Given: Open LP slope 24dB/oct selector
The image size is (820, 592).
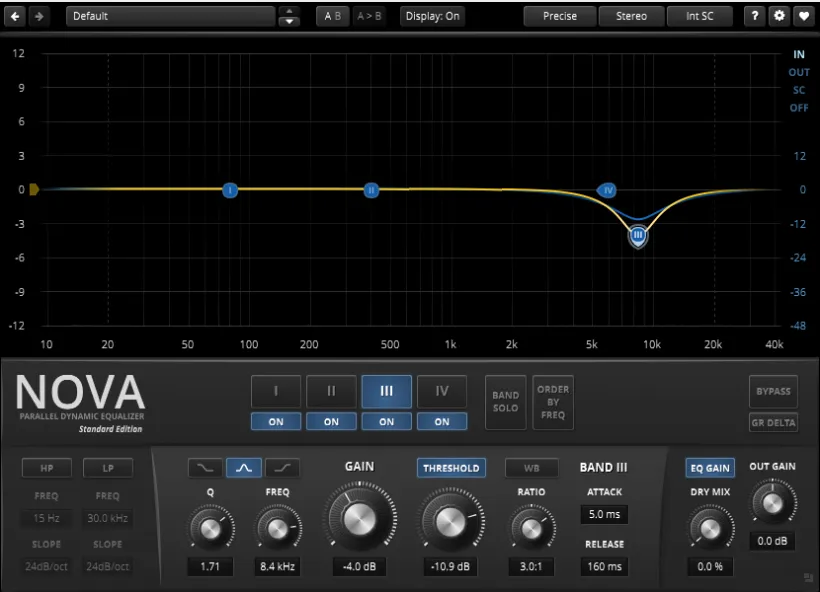Looking at the screenshot, I should pyautogui.click(x=108, y=566).
